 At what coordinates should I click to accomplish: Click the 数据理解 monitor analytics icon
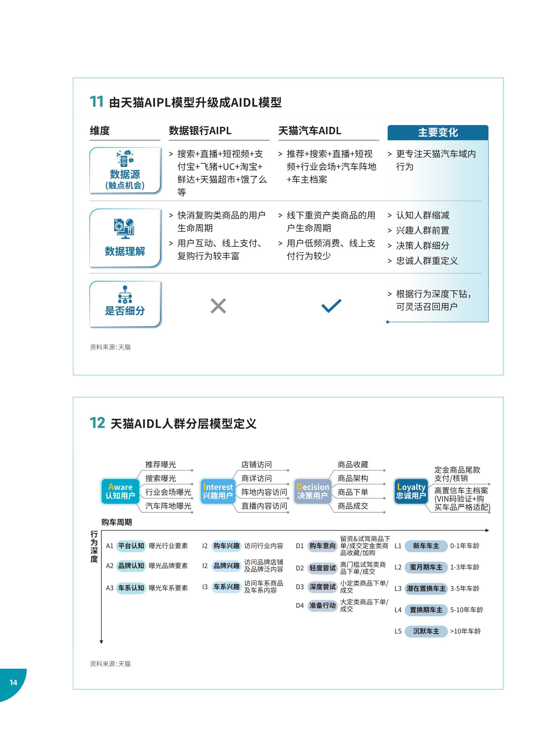[124, 229]
